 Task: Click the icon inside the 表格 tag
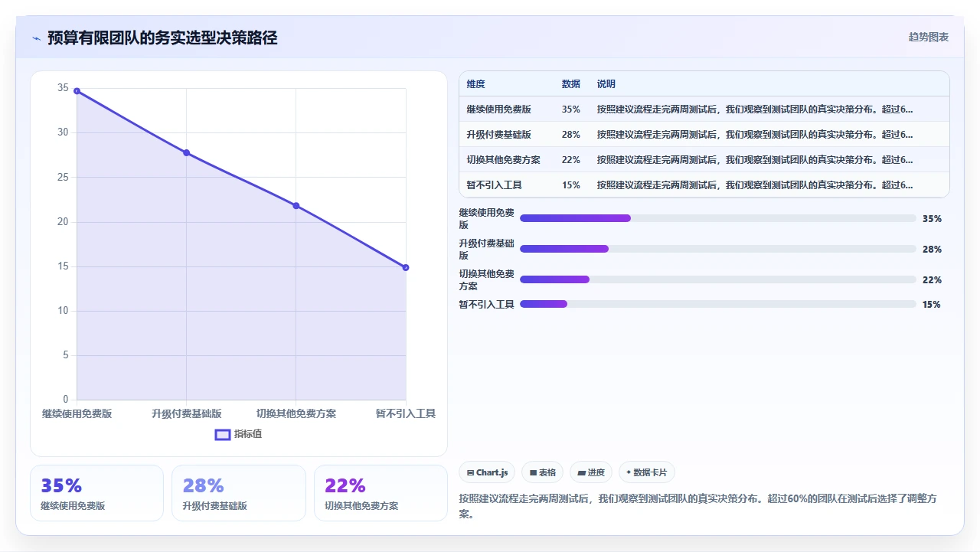(x=533, y=473)
